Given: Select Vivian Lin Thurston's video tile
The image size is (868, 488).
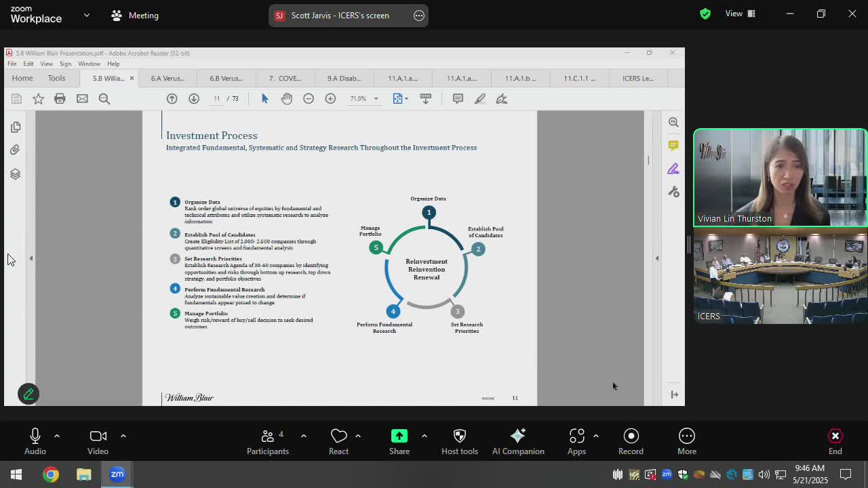Looking at the screenshot, I should [780, 178].
